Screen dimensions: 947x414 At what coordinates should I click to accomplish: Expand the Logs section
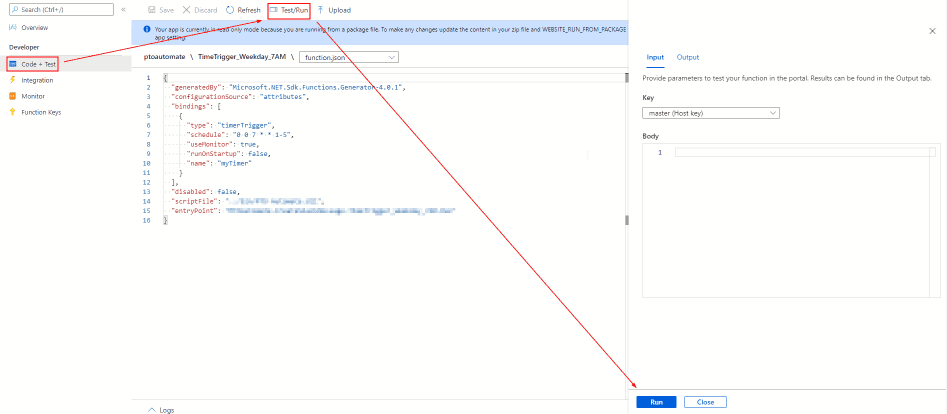161,410
